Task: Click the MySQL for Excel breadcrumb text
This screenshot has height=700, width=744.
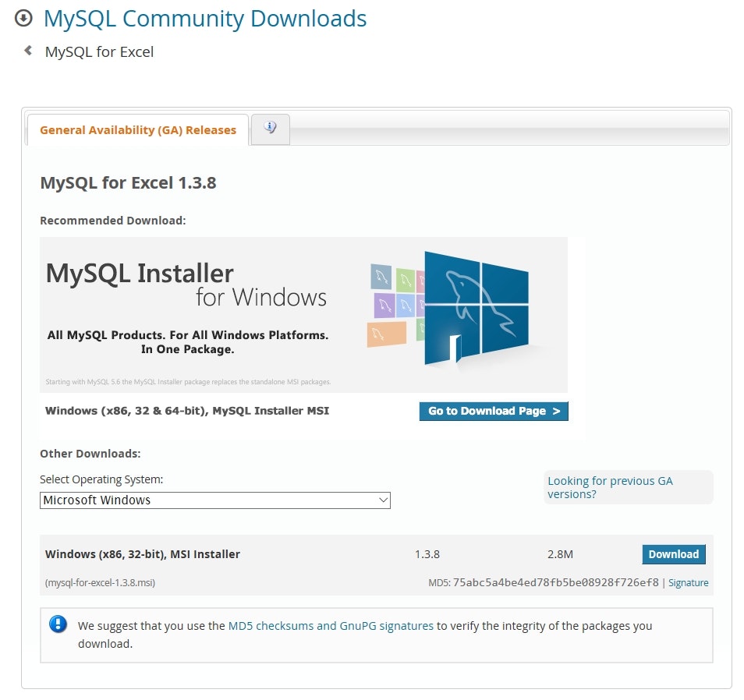Action: click(x=99, y=51)
